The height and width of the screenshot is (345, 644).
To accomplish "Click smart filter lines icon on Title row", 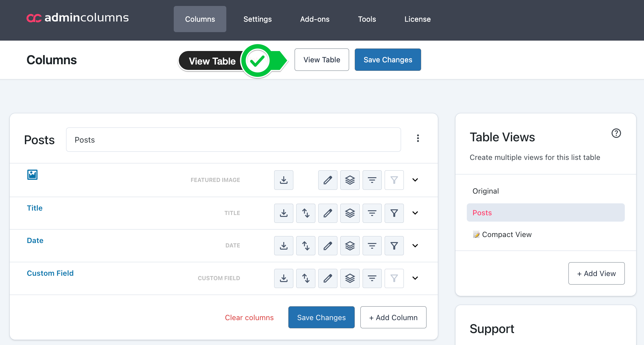I will point(372,213).
